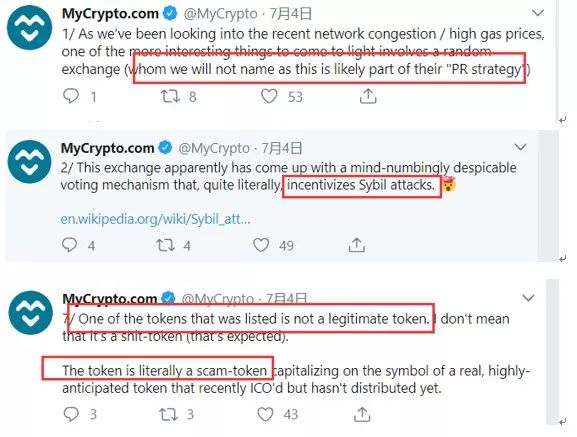This screenshot has height=437, width=577.
Task: Open the en.wikipedia.org Sybil attack link
Action: [155, 219]
